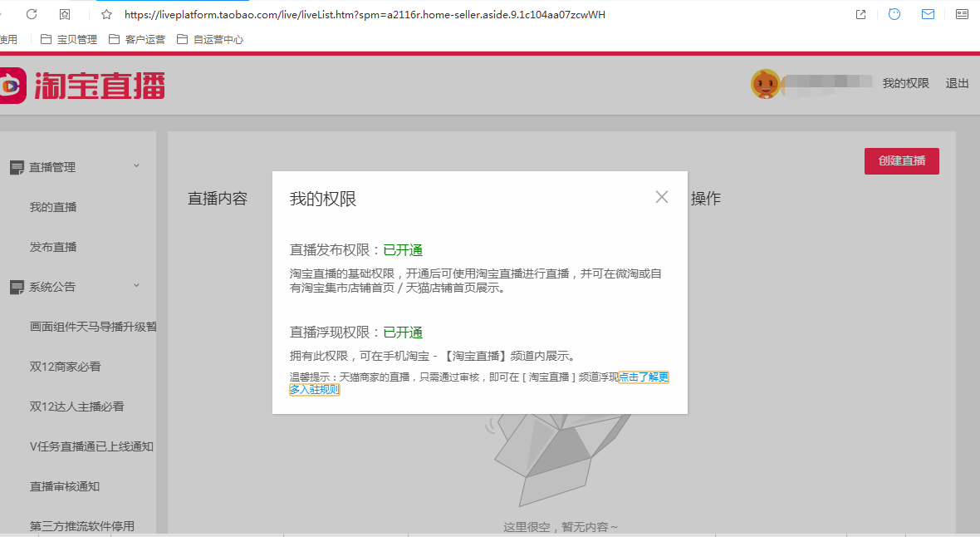Click the browser address bar URL
980x537 pixels.
click(365, 14)
